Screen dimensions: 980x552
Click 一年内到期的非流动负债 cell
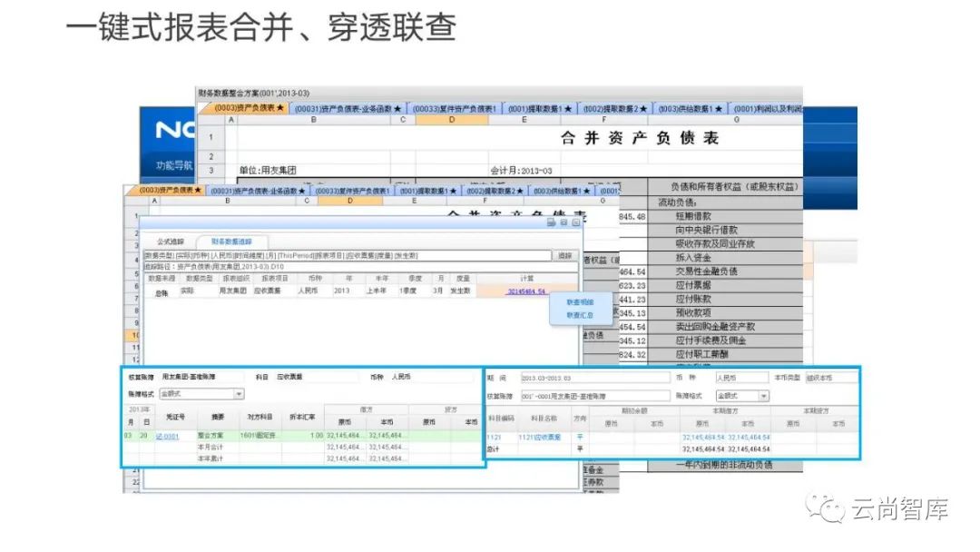coord(725,465)
